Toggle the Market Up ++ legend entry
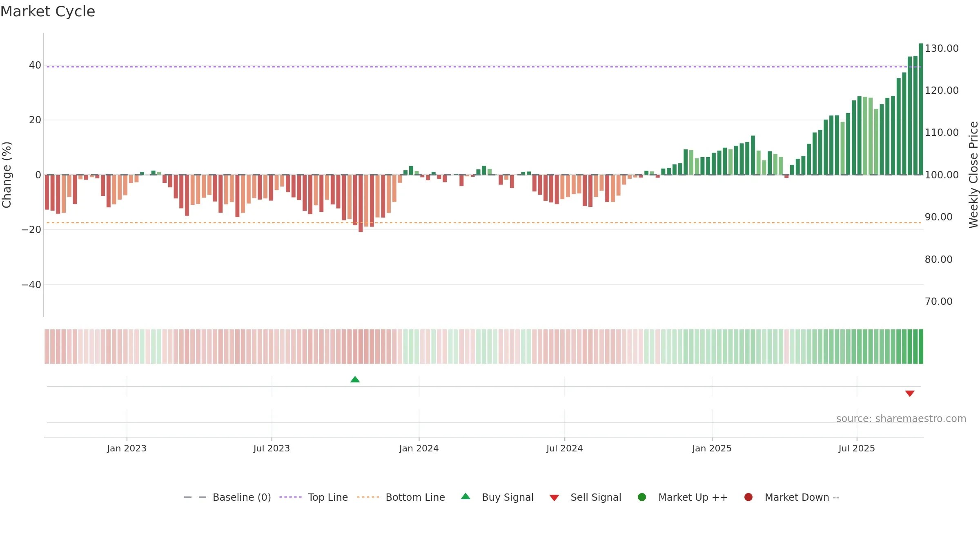Viewport: 980px width, 551px height. coord(682,497)
